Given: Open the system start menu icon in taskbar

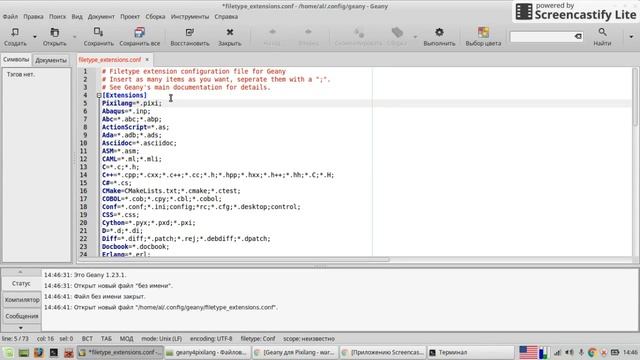Looking at the screenshot, I should (9, 352).
